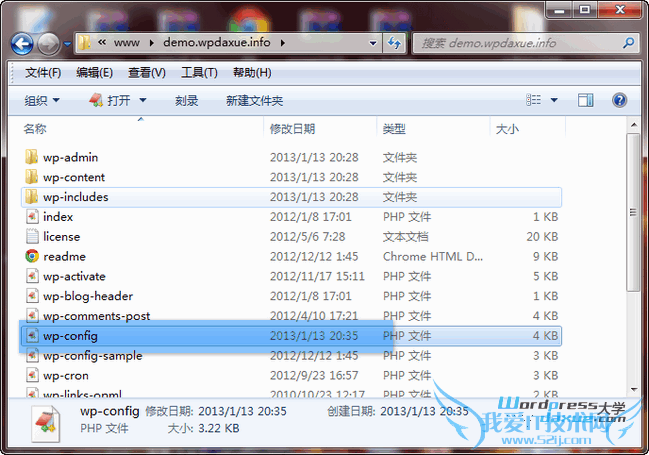Viewport: 649px width, 455px height.
Task: Select the readme Chrome HTML icon
Action: coord(32,256)
